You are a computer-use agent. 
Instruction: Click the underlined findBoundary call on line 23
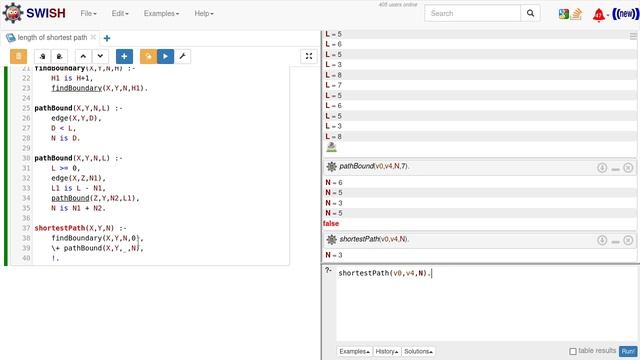click(76, 88)
